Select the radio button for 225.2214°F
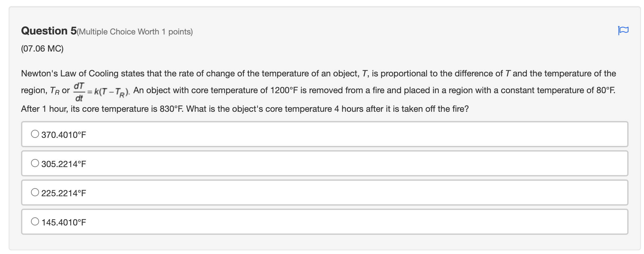This screenshot has width=644, height=254. point(35,192)
